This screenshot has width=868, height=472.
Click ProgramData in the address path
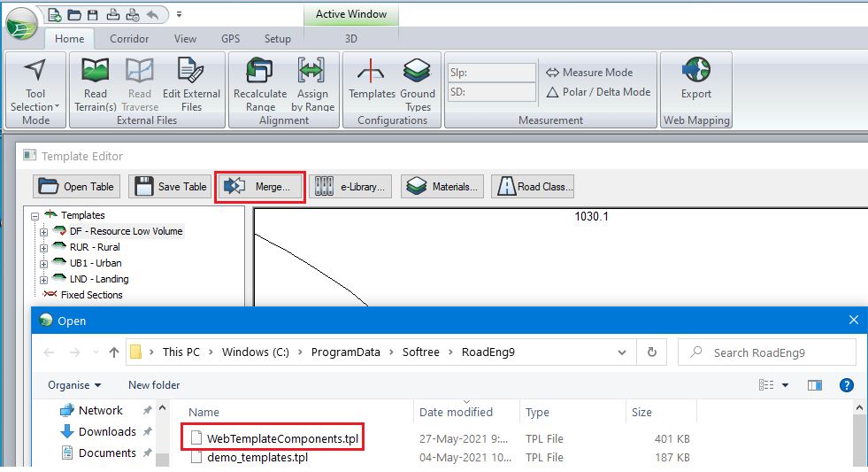345,352
